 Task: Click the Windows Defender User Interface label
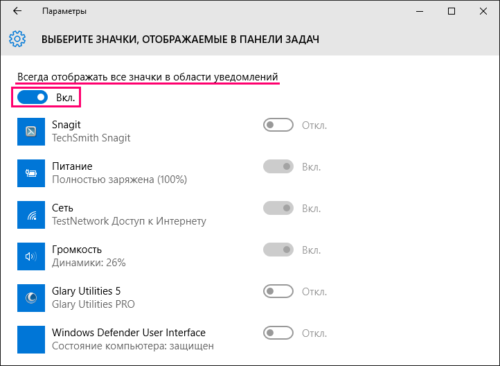tap(129, 332)
